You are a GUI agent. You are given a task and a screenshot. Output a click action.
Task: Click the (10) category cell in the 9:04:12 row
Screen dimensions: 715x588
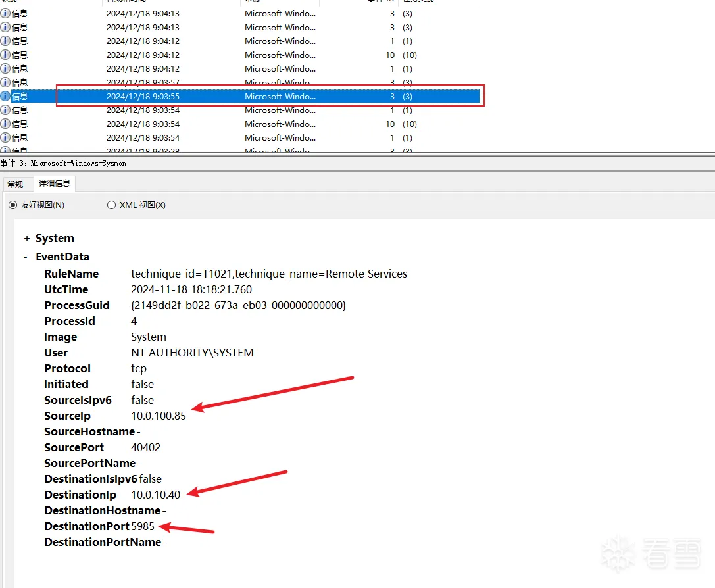tap(410, 55)
